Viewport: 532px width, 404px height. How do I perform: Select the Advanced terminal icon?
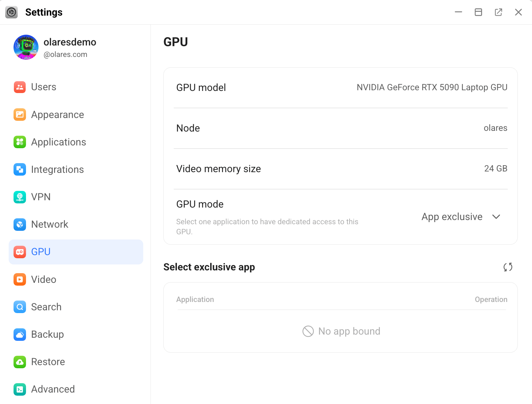pyautogui.click(x=20, y=389)
